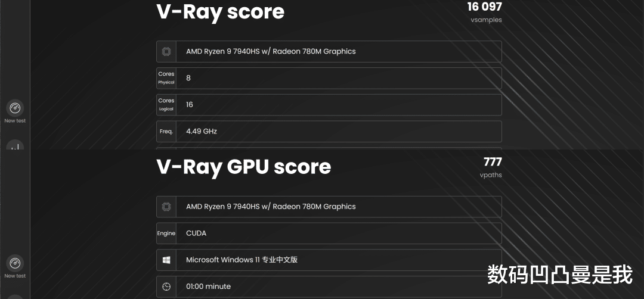Click the chart icon below upper New test
The image size is (644, 299).
tap(15, 145)
